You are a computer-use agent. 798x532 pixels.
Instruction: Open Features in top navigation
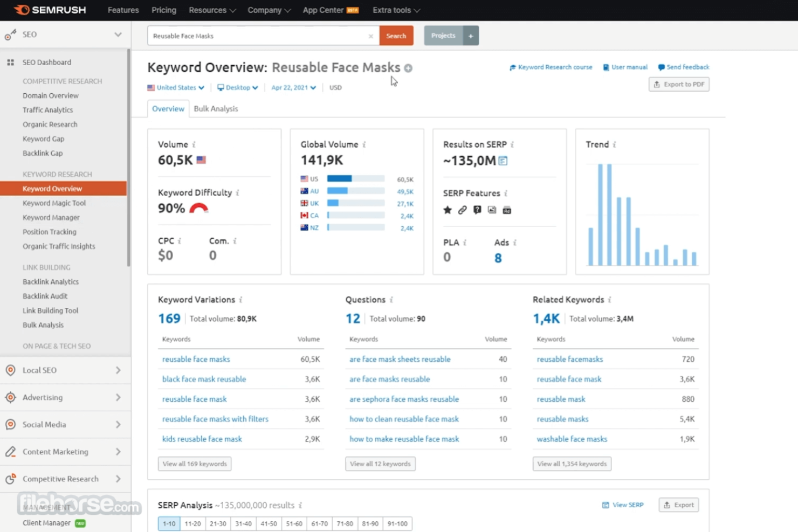123,10
